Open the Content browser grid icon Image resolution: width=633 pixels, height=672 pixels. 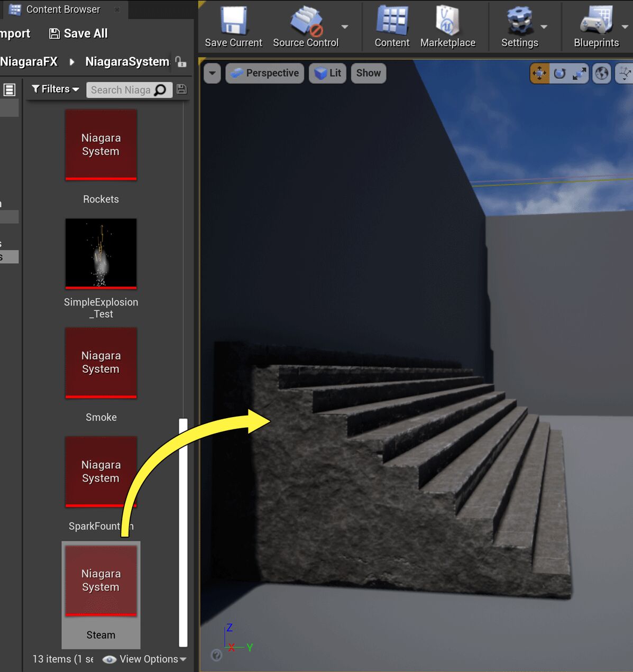point(392,21)
